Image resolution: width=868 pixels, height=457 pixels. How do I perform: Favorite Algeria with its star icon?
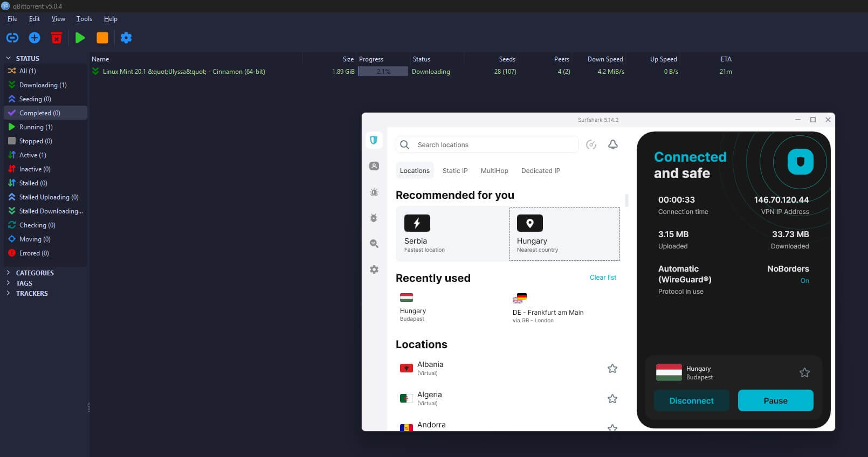612,399
